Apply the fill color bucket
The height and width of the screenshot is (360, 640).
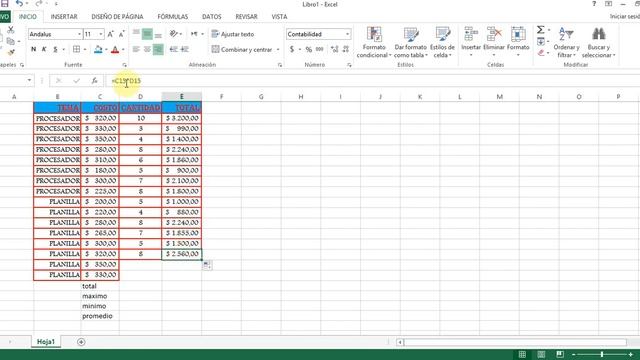98,49
